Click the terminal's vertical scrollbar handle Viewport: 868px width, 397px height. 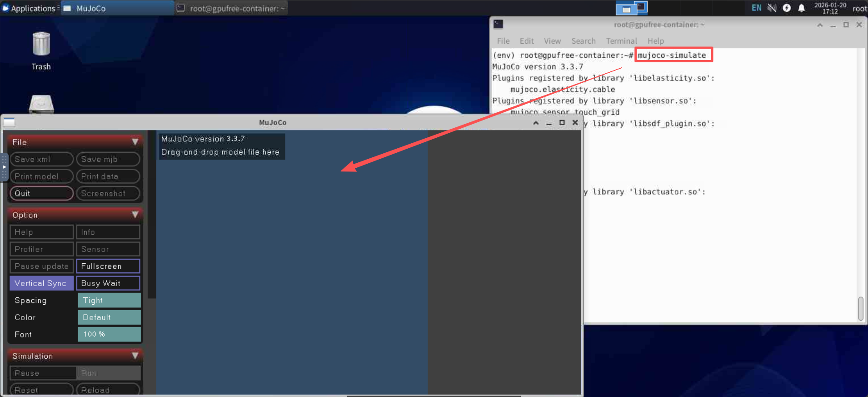point(860,309)
